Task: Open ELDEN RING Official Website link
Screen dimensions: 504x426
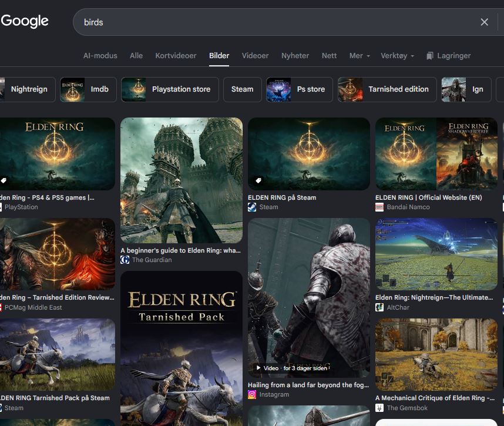Action: pos(428,198)
